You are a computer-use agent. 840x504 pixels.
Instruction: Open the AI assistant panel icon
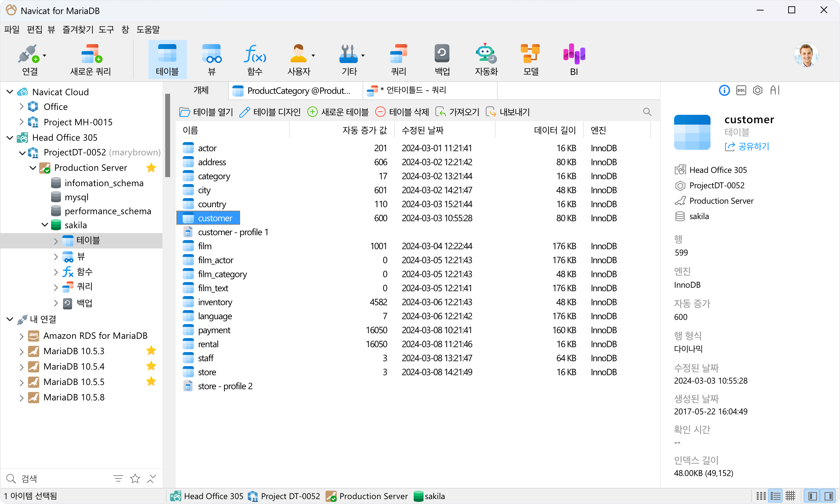click(775, 90)
